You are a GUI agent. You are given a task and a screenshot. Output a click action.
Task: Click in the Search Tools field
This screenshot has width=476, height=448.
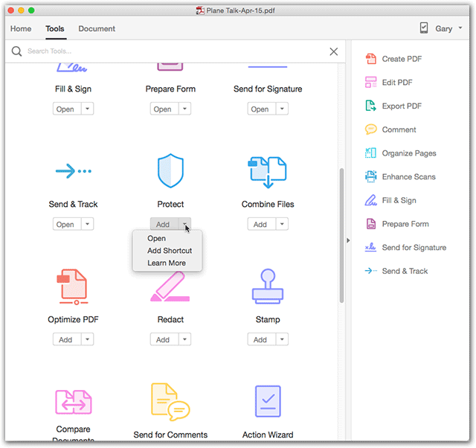171,51
